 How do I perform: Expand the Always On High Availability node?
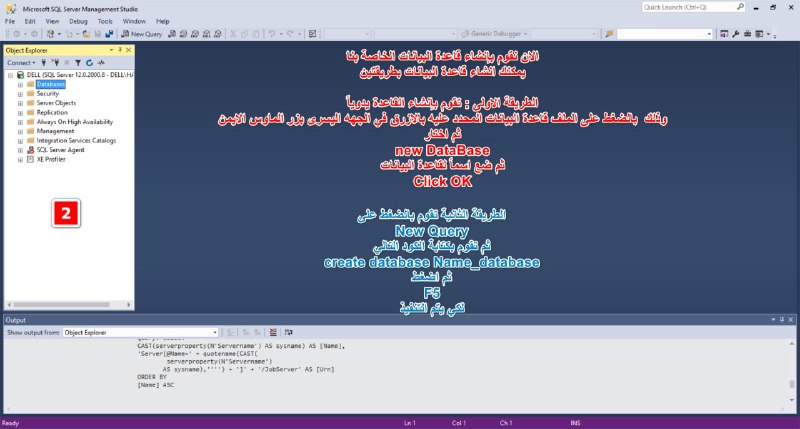pos(20,122)
